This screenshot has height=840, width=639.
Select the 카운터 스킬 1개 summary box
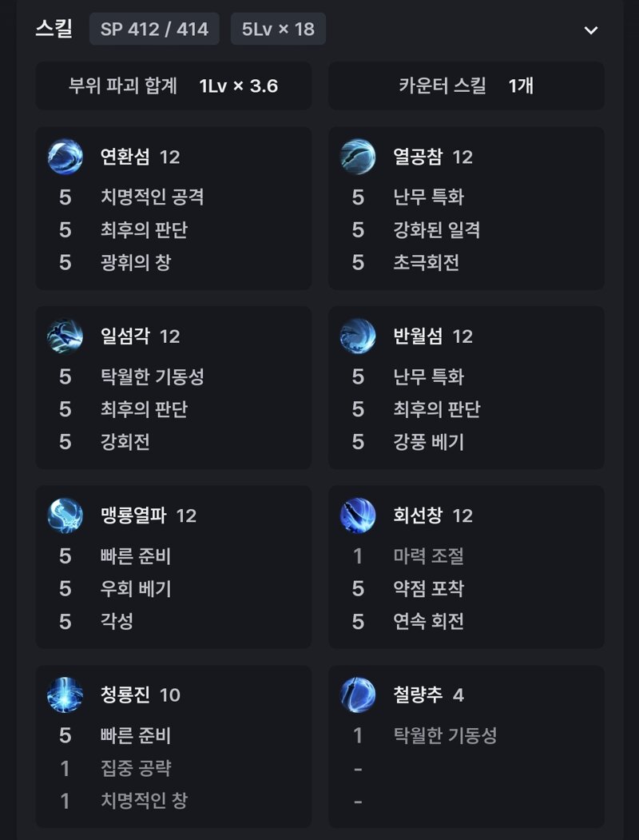tap(466, 86)
